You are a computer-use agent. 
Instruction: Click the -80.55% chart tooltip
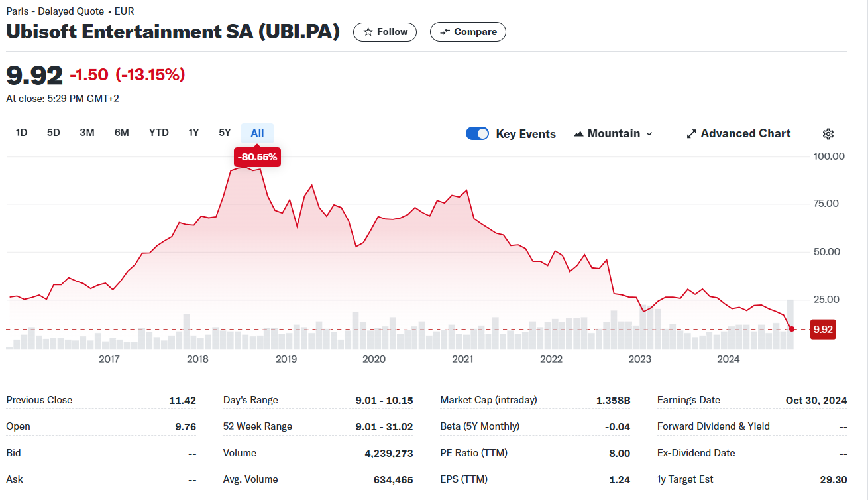[x=257, y=157]
